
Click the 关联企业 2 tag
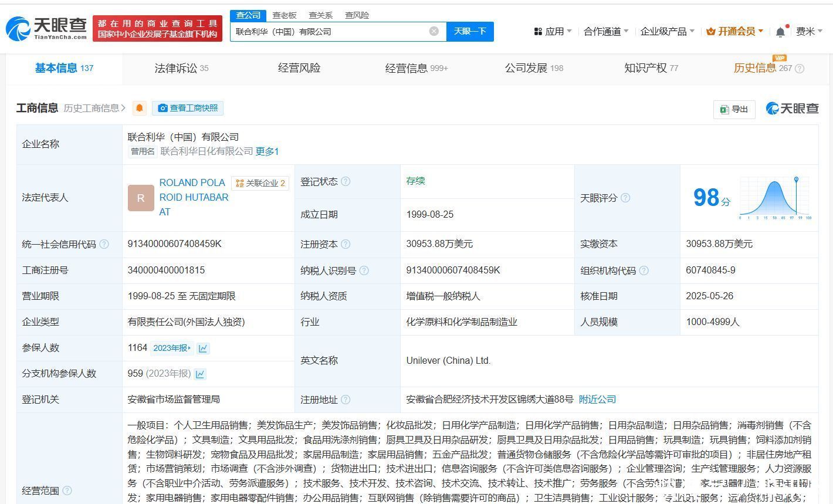260,183
